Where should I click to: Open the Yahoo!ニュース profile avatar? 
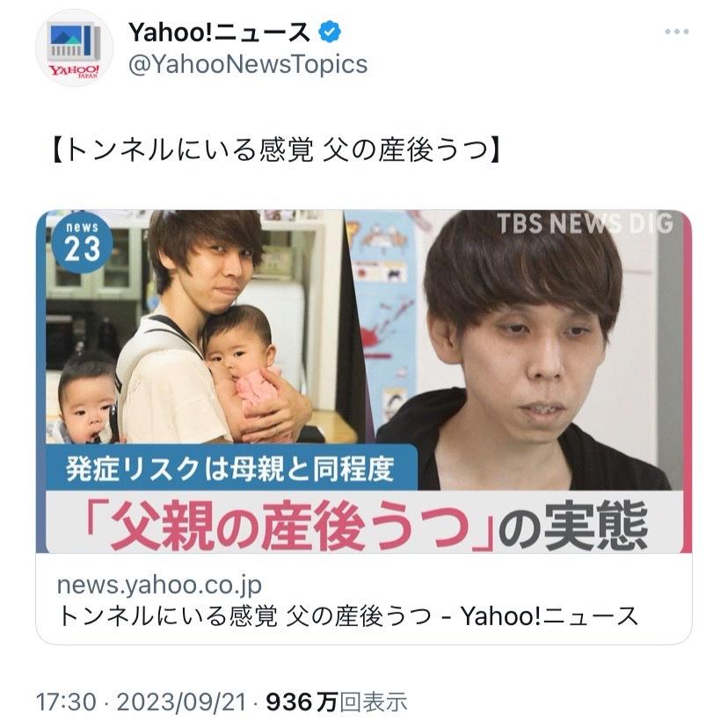tap(74, 47)
